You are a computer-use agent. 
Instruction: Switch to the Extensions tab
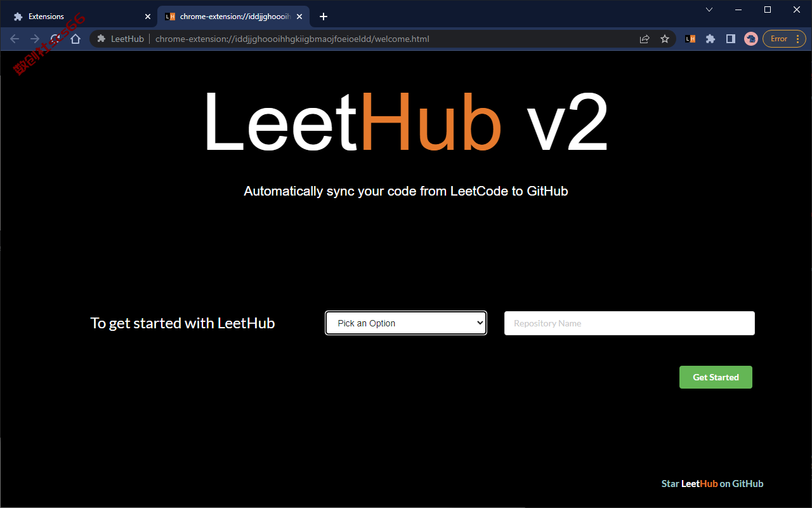coord(79,17)
